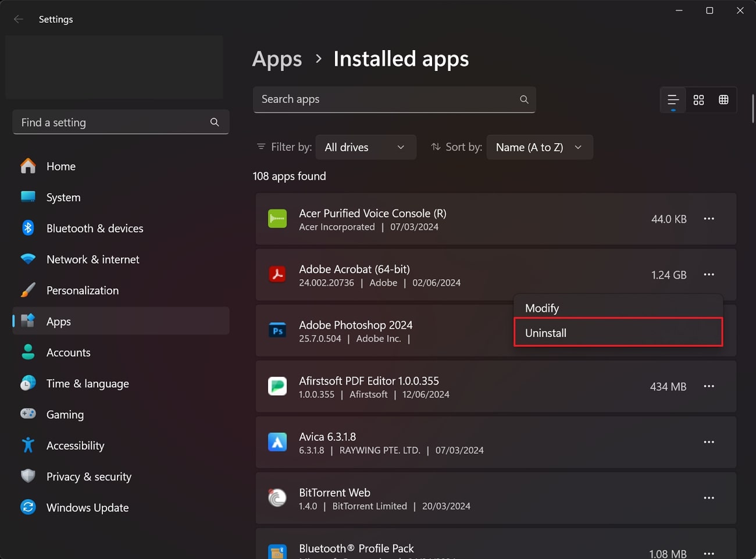Click the BitTorrent Web app name
Viewport: 756px width, 559px height.
tap(334, 492)
